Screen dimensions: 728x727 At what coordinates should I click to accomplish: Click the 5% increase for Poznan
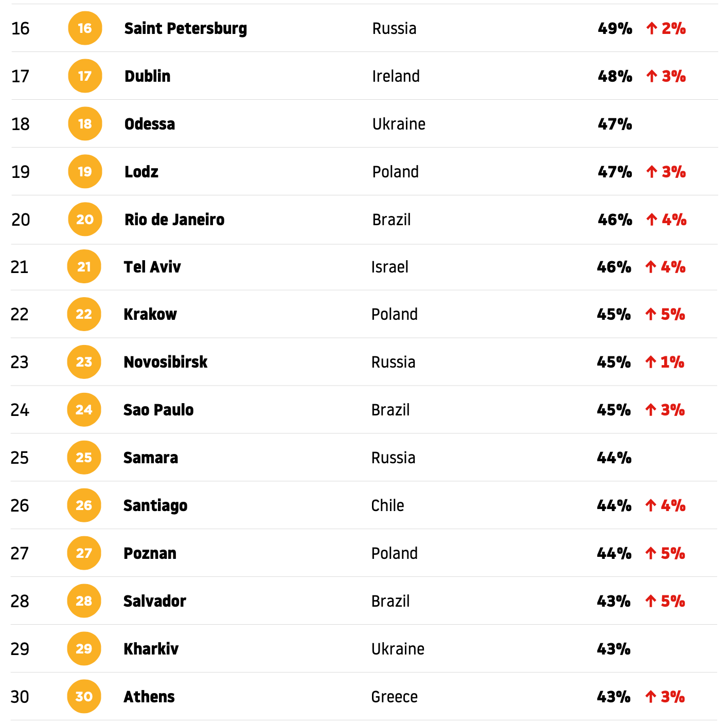point(673,554)
